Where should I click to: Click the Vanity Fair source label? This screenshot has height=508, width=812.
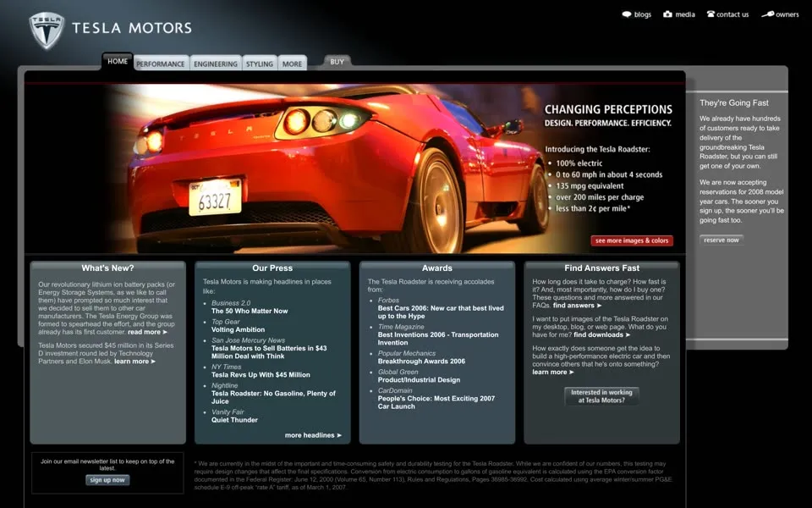pos(228,412)
